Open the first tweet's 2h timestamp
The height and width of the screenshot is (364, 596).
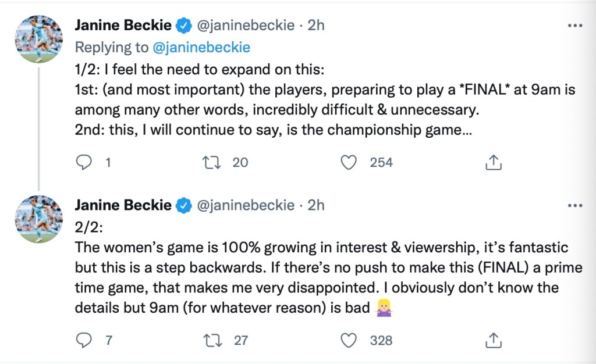tap(315, 26)
